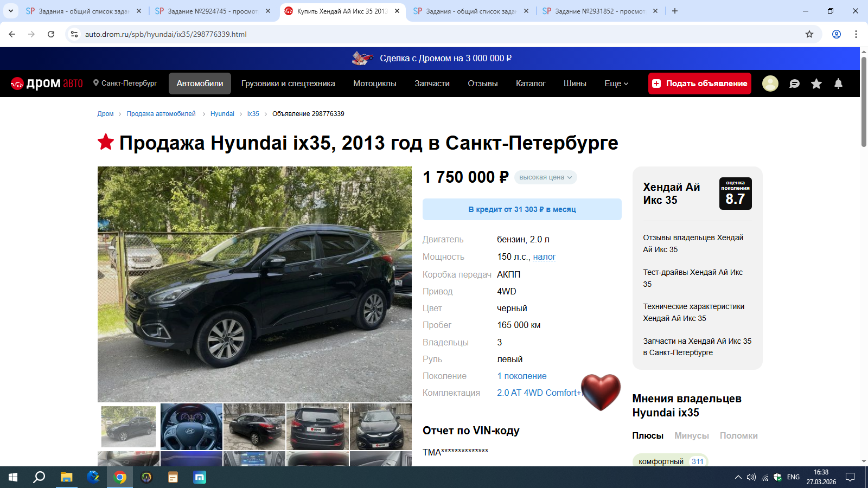This screenshot has width=868, height=488.
Task: Open the Windows notification center
Action: (x=850, y=477)
